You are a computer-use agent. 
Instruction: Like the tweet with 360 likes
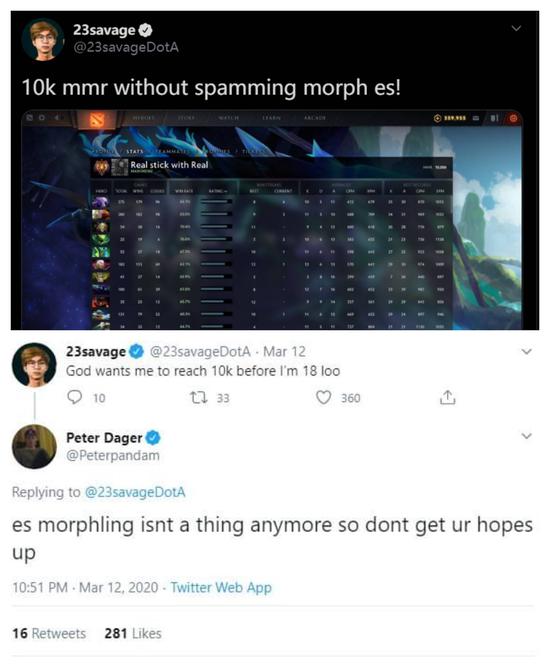(x=324, y=398)
